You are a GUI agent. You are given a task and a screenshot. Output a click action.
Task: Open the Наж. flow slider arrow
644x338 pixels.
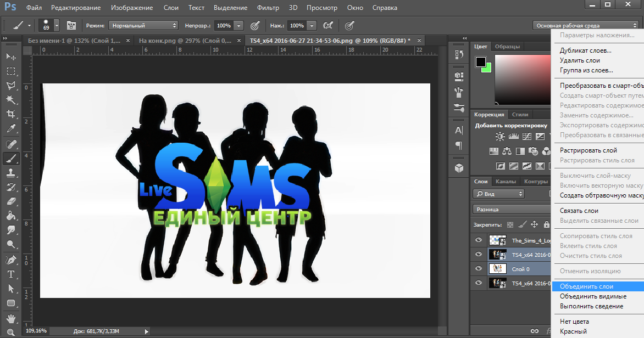(312, 25)
